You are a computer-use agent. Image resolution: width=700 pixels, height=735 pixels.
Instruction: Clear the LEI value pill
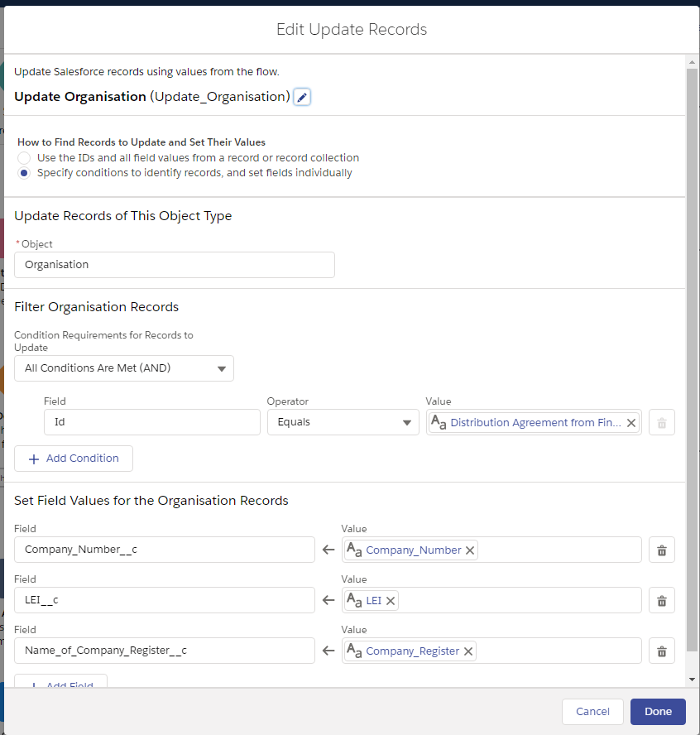pos(391,601)
